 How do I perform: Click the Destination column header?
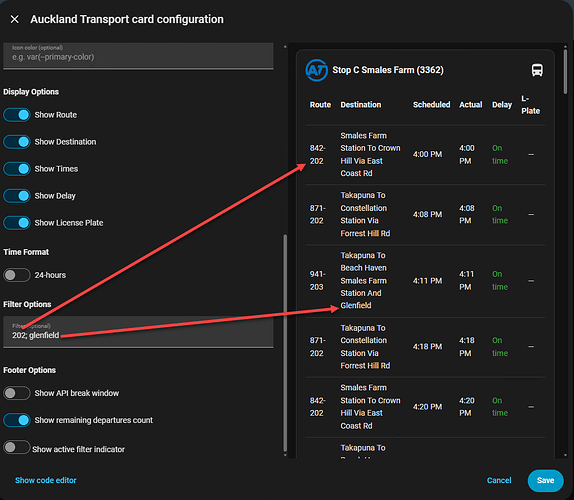tap(361, 105)
